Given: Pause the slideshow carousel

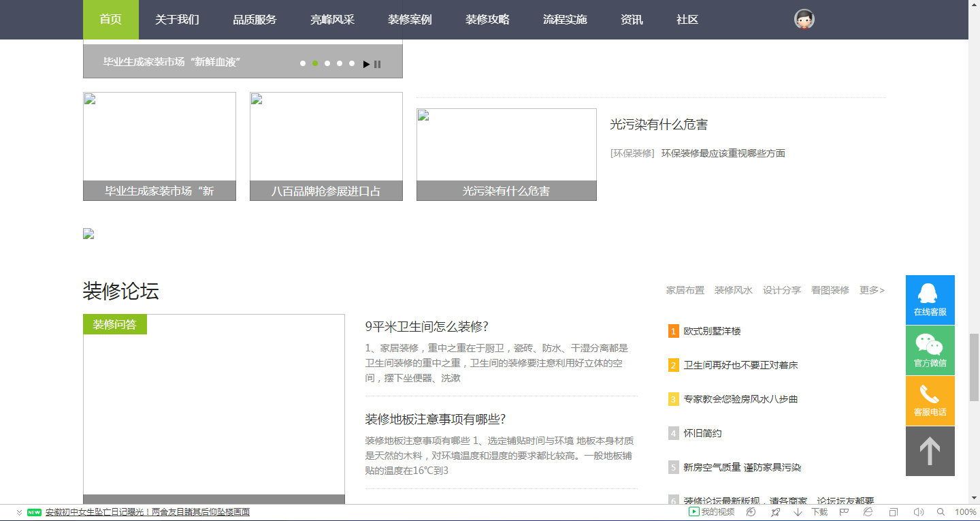Looking at the screenshot, I should [x=378, y=64].
